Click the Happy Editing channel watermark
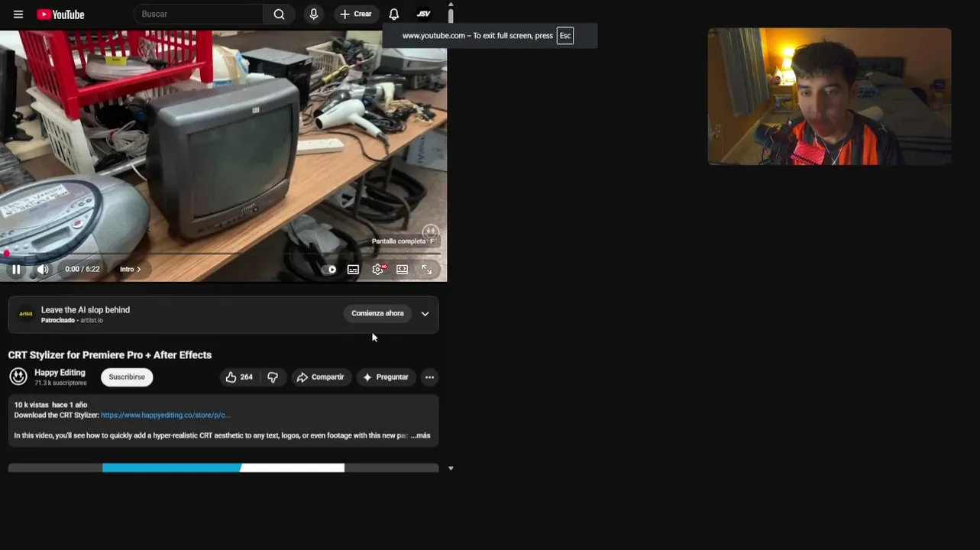The image size is (980, 550). 431,231
